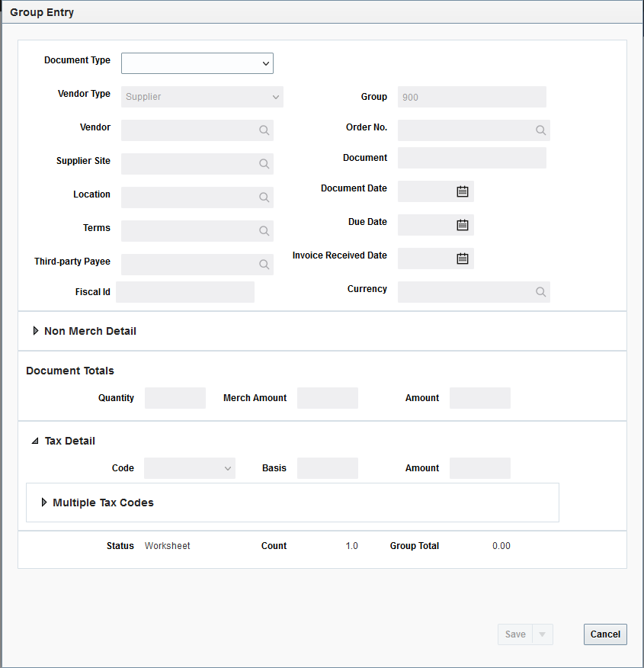Click the Worksheet status value

tap(167, 546)
